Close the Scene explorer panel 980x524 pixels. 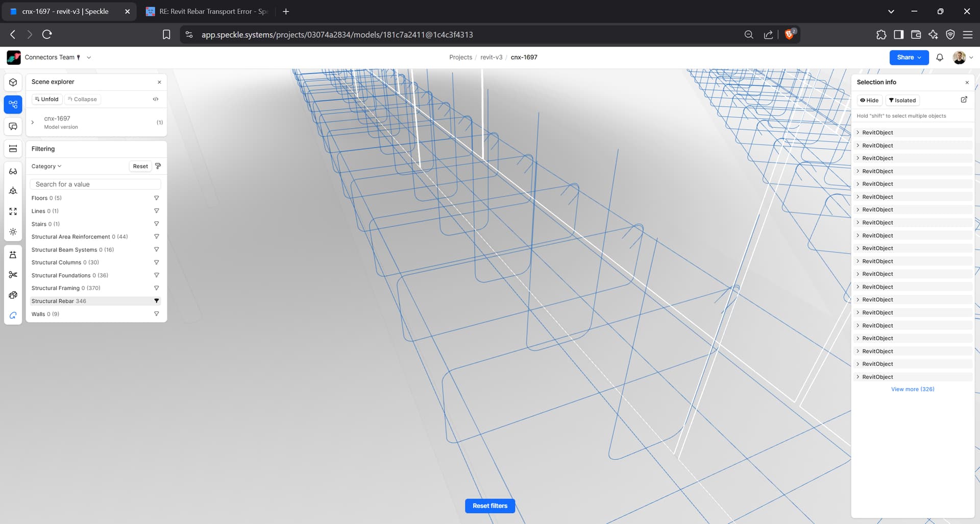159,82
